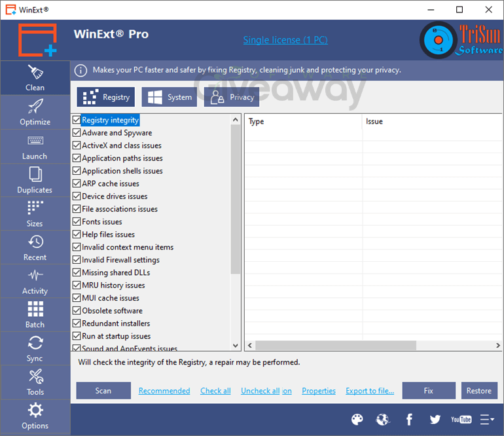
Task: Open the Duplicates module
Action: (x=35, y=181)
